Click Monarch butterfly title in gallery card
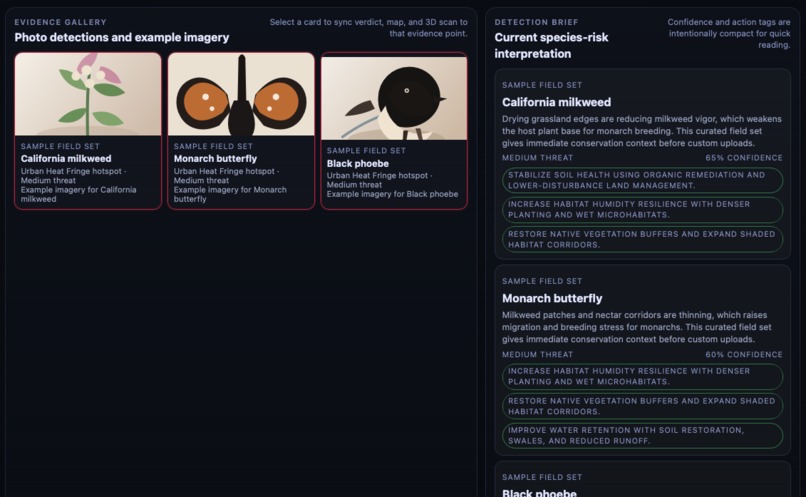Viewport: 806px width, 497px height. point(215,159)
